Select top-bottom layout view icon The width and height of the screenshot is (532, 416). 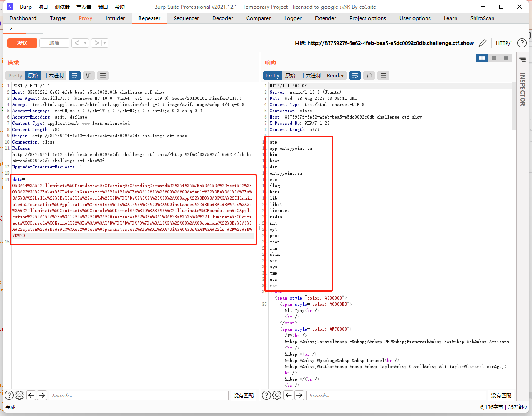[x=494, y=58]
